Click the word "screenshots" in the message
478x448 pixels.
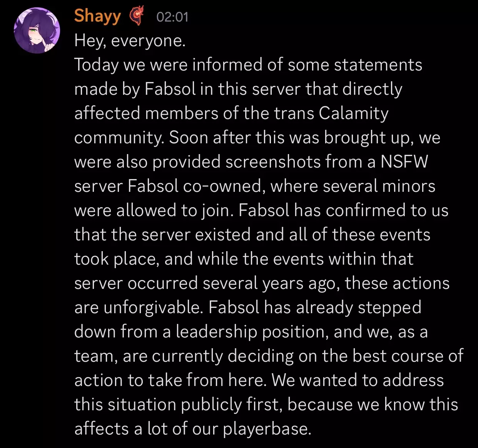tap(273, 162)
